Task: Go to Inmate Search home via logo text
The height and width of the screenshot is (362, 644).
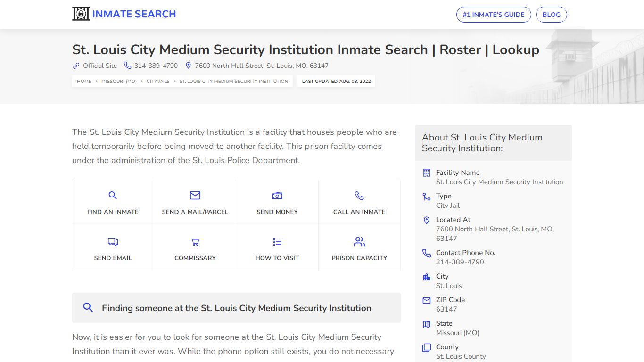Action: (134, 14)
